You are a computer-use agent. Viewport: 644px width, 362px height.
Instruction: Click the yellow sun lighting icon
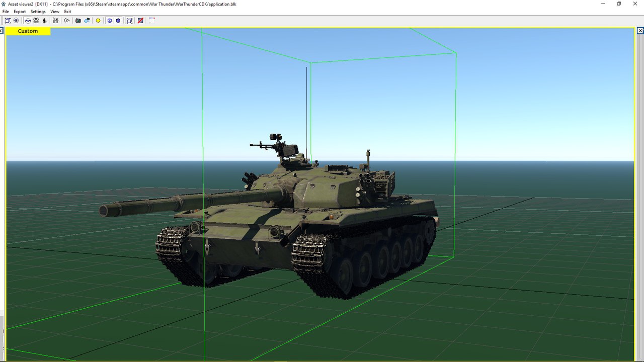pyautogui.click(x=98, y=21)
